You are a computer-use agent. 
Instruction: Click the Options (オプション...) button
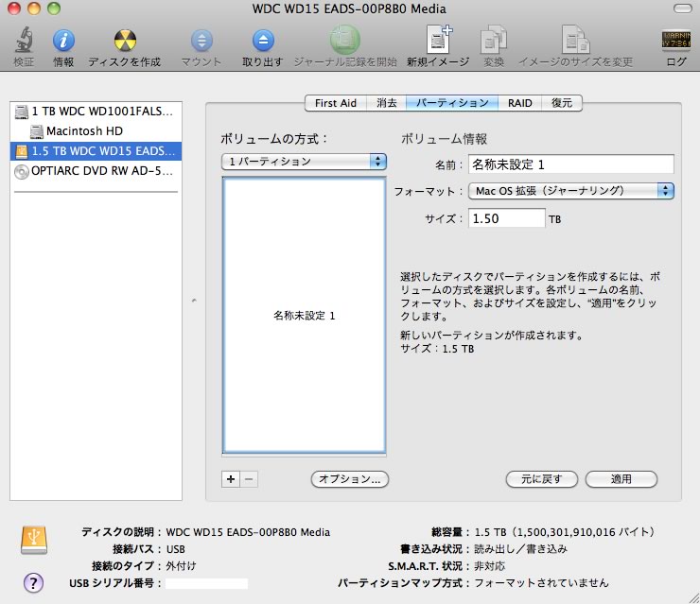click(350, 479)
